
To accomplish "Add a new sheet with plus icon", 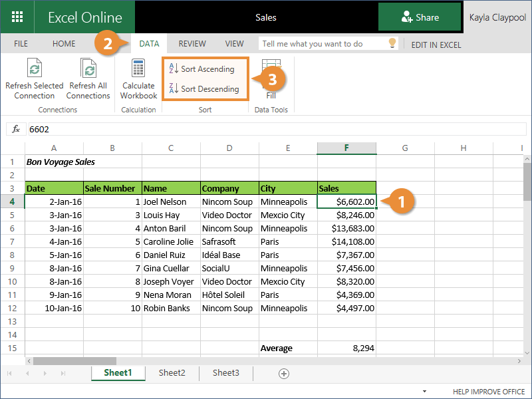I will [284, 374].
